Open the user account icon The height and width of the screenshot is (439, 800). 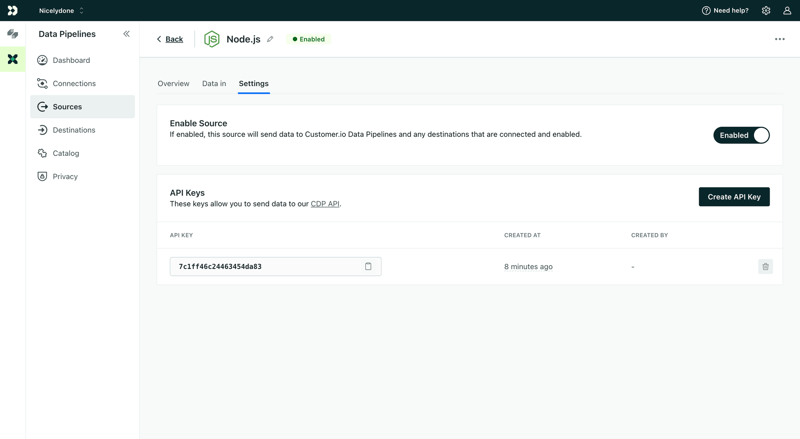pos(787,10)
